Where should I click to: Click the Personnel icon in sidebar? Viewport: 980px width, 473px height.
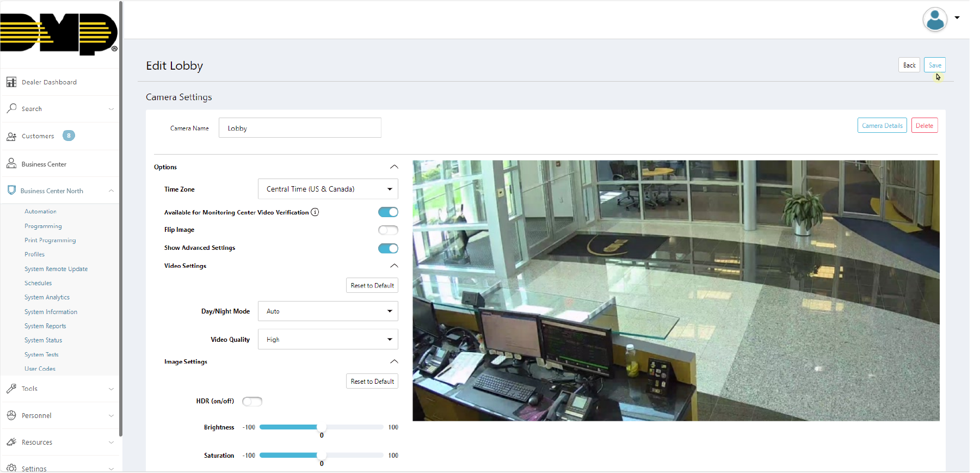11,415
